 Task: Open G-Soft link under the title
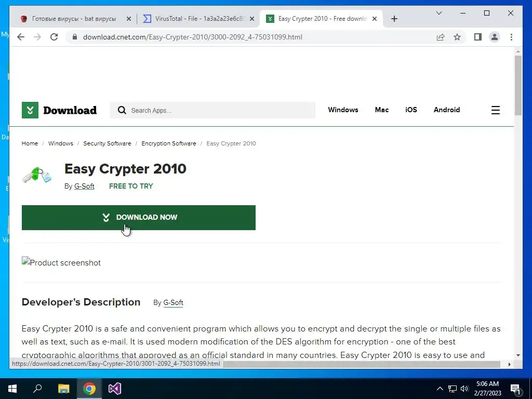click(x=84, y=186)
